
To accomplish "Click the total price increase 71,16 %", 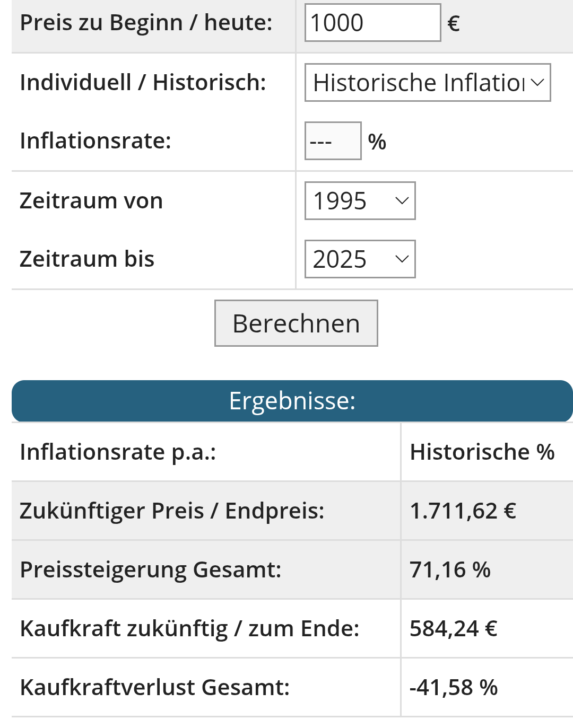I will (x=450, y=570).
